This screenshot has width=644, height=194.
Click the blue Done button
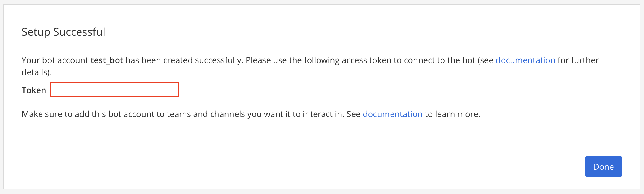(x=603, y=166)
